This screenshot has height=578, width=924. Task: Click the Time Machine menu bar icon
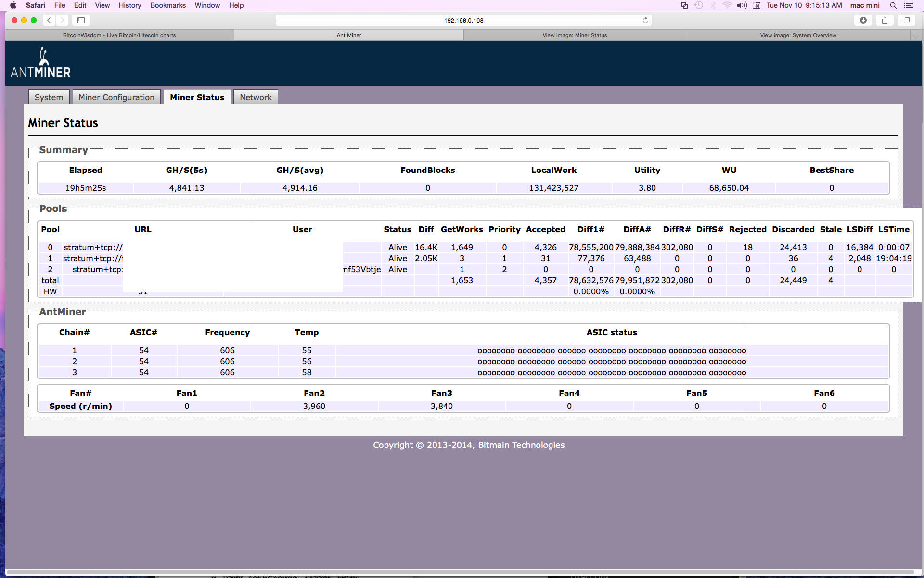tap(699, 5)
